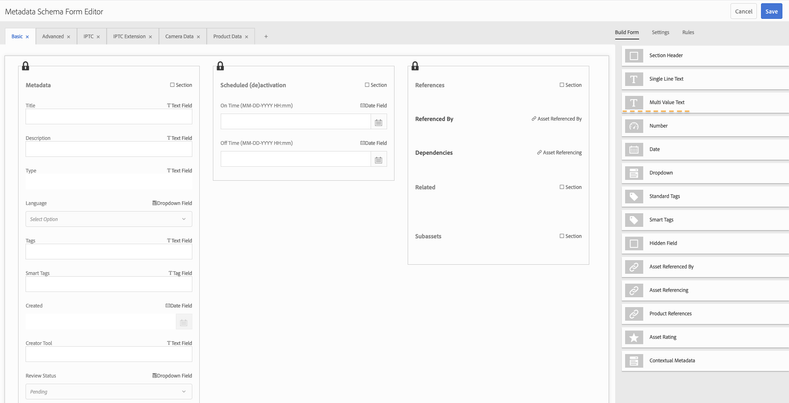Select the Asset Rating star icon

[634, 338]
